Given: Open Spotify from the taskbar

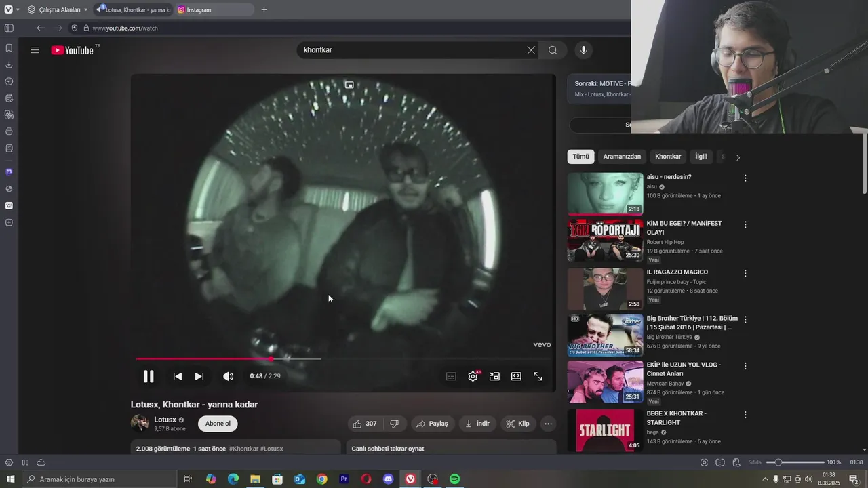Looking at the screenshot, I should click(x=454, y=479).
